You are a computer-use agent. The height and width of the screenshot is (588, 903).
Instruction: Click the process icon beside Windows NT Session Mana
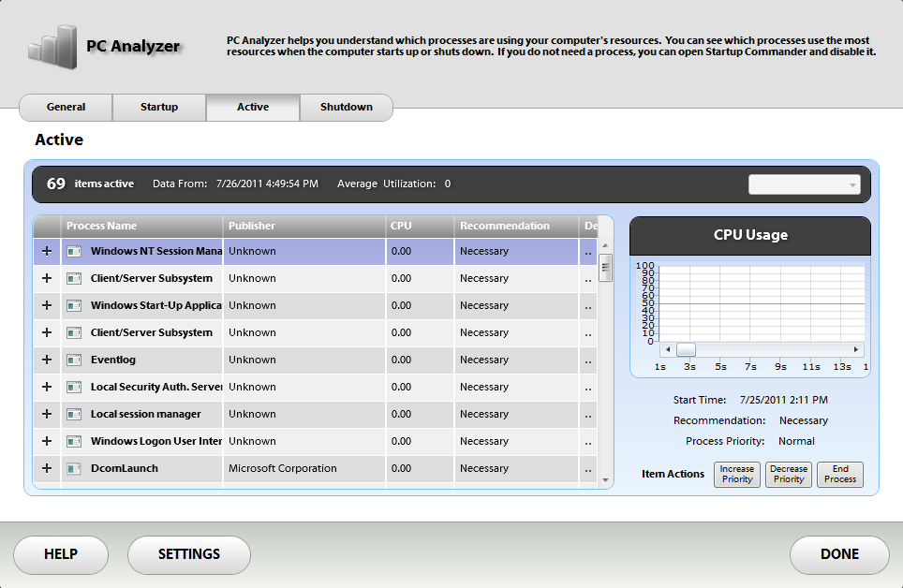click(74, 252)
